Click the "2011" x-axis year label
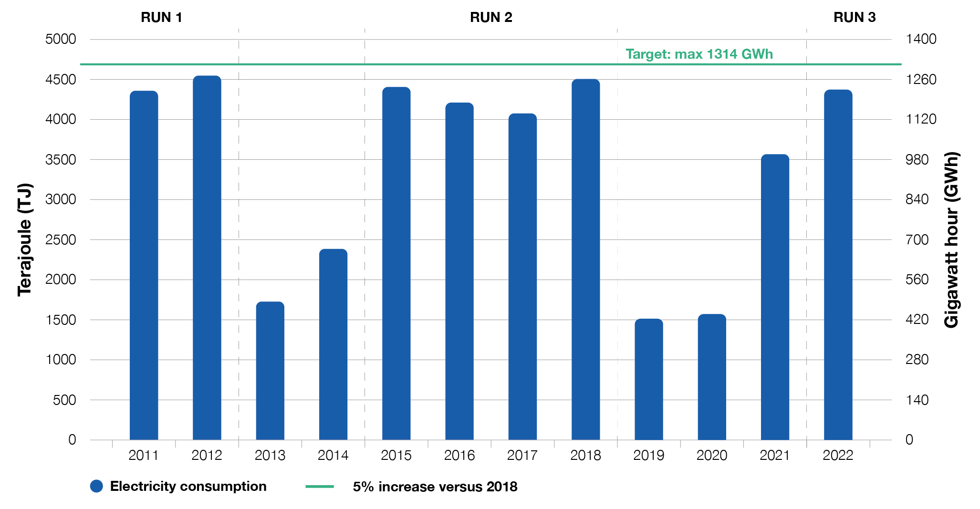This screenshot has width=980, height=509. [x=144, y=455]
